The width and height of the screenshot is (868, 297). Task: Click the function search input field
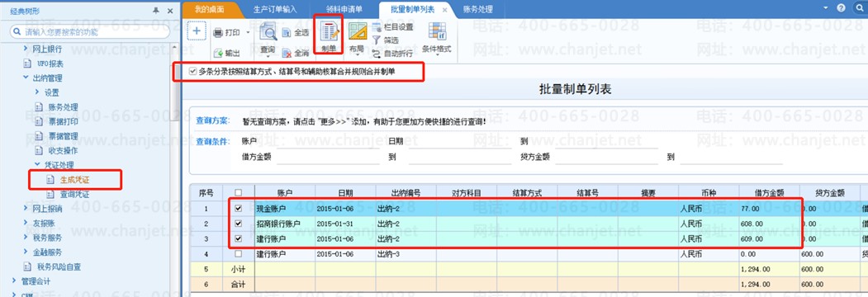(90, 32)
